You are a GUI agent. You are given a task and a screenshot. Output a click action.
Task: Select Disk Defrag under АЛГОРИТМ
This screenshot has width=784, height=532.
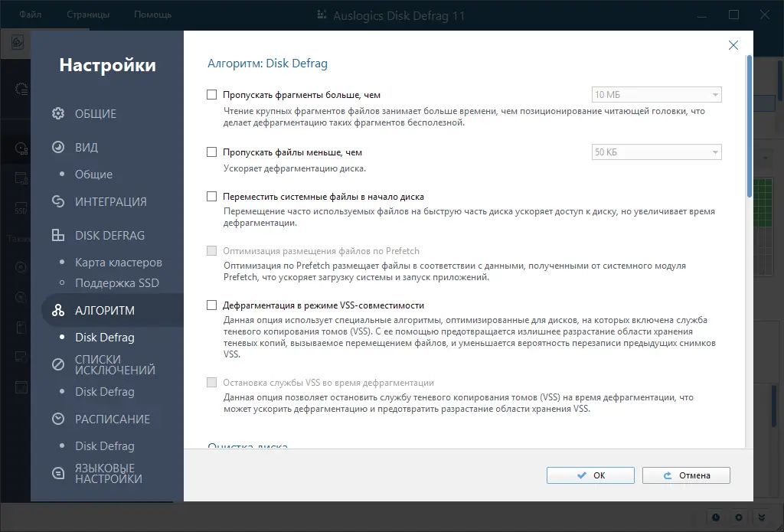click(x=104, y=338)
